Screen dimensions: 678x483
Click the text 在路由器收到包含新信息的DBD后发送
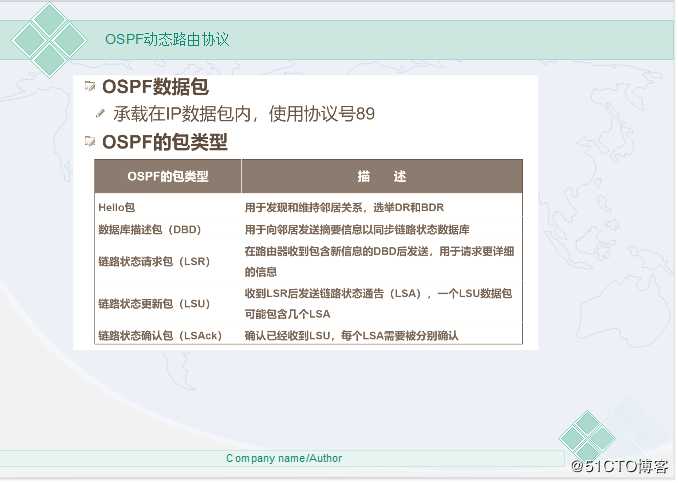coord(337,251)
